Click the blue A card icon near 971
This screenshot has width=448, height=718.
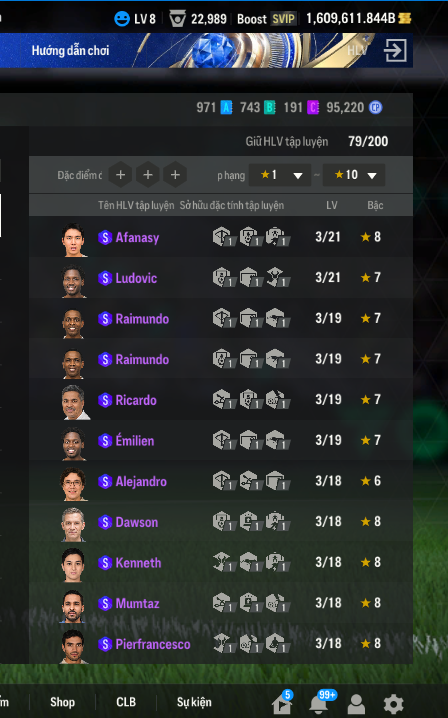(x=226, y=108)
